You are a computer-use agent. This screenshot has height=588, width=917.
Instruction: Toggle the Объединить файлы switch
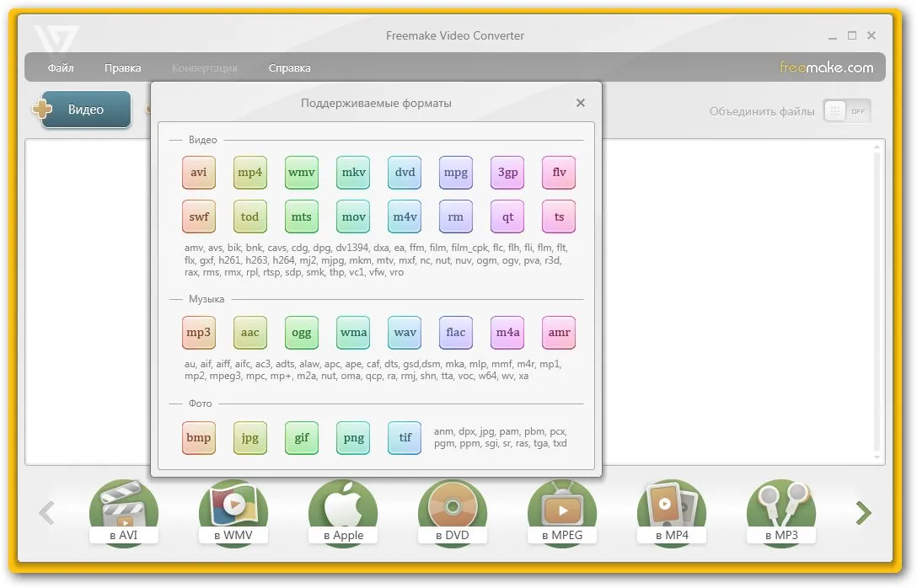[847, 111]
